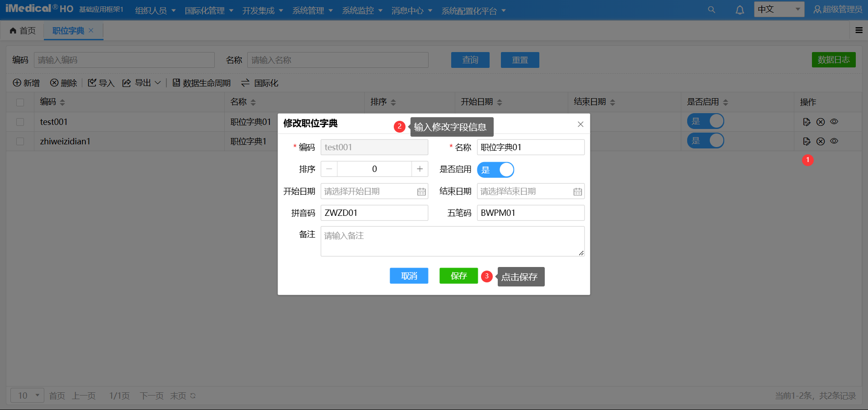Click the 国际化 exchange icon
This screenshot has height=410, width=868.
pyautogui.click(x=245, y=83)
